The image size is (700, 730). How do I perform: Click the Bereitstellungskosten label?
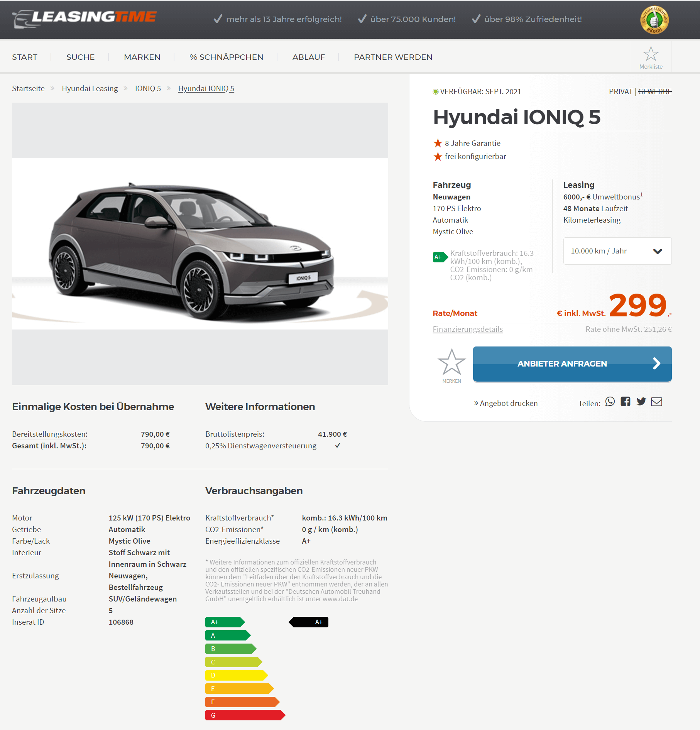(x=50, y=434)
